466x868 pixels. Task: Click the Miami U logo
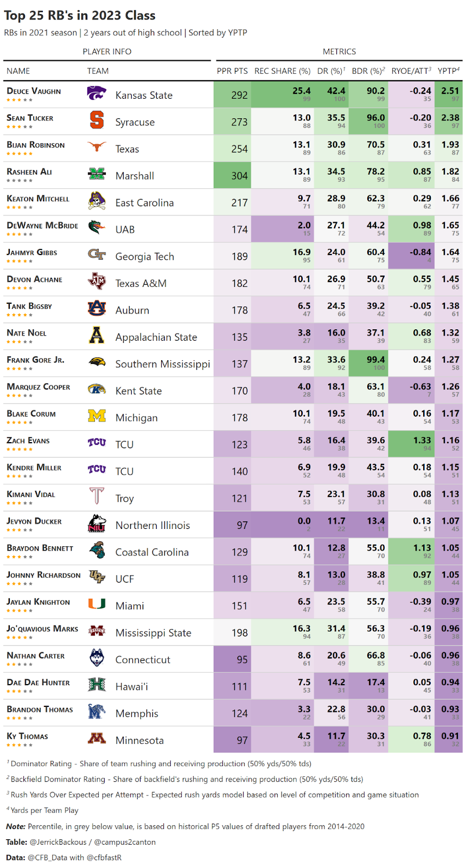97,603
